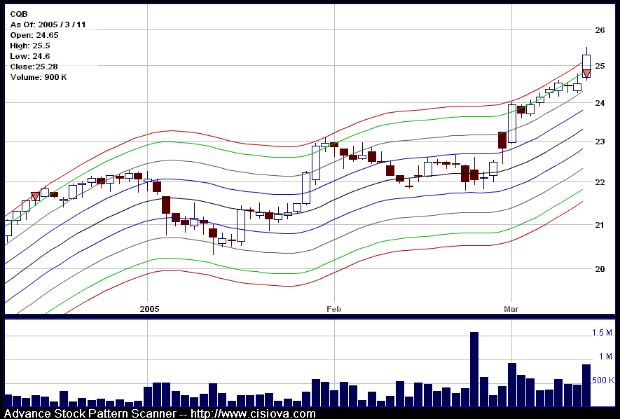
Task: Click the tall white candle at start of March
Action: [x=512, y=123]
